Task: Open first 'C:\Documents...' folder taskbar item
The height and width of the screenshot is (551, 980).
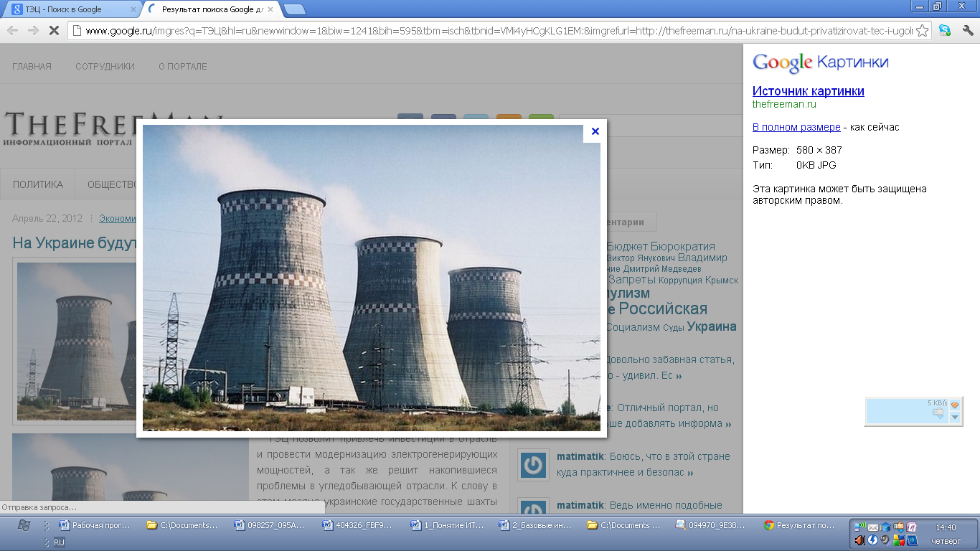Action: (184, 525)
